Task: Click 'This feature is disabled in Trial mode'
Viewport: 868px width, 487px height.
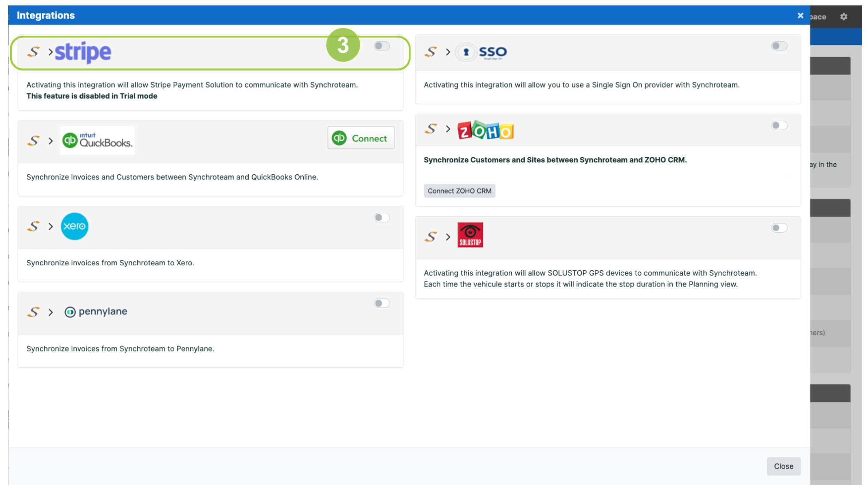Action: click(x=92, y=96)
